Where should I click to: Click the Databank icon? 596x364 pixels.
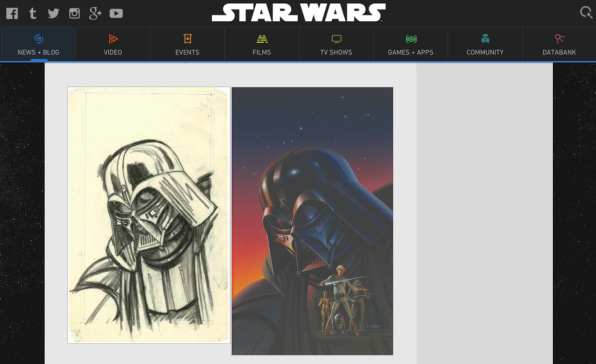click(x=559, y=39)
